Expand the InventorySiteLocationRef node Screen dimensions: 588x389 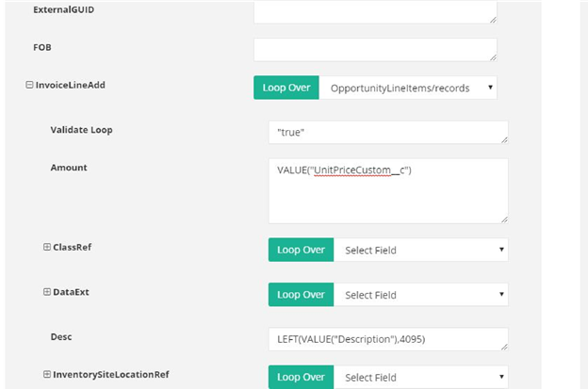pos(46,375)
